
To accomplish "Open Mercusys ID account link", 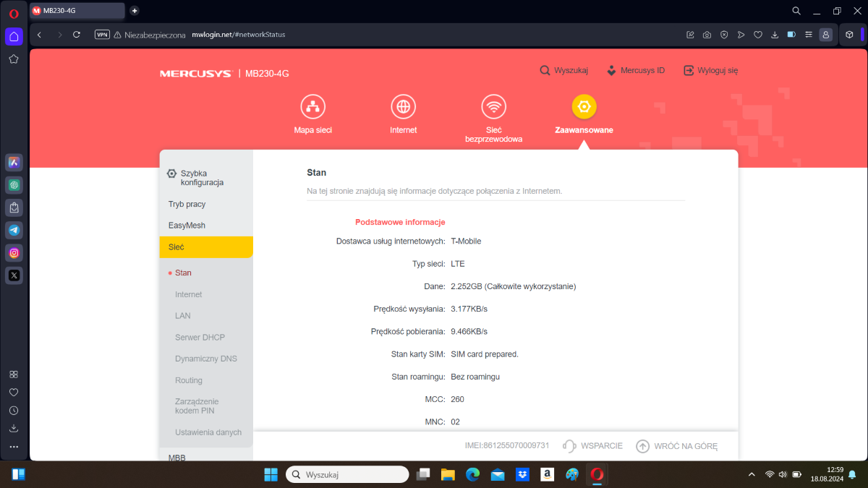I will tap(635, 71).
